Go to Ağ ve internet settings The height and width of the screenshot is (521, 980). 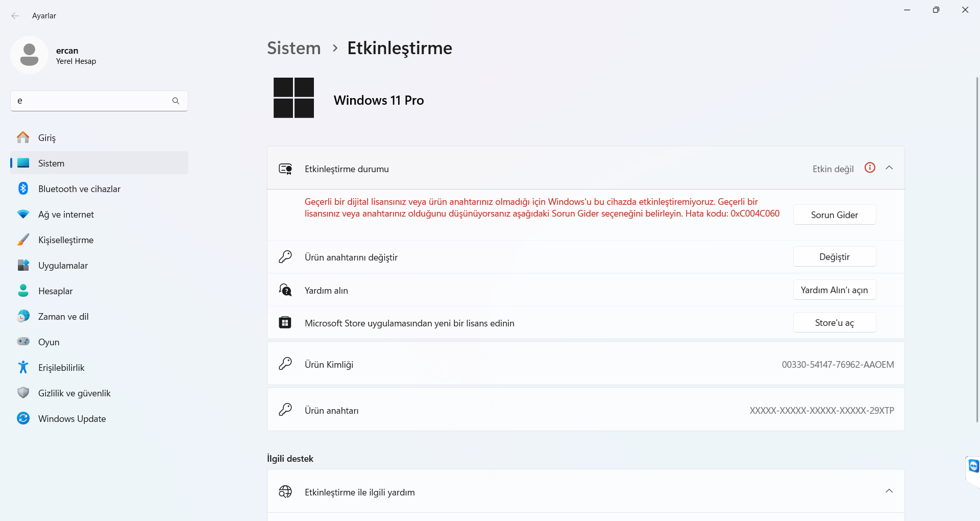click(99, 214)
